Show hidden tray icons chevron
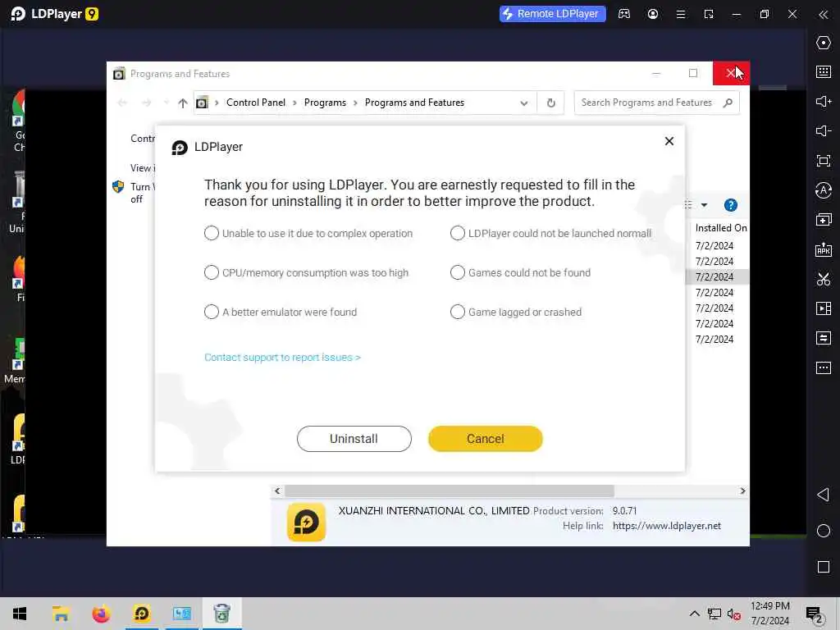The height and width of the screenshot is (630, 840). (694, 614)
